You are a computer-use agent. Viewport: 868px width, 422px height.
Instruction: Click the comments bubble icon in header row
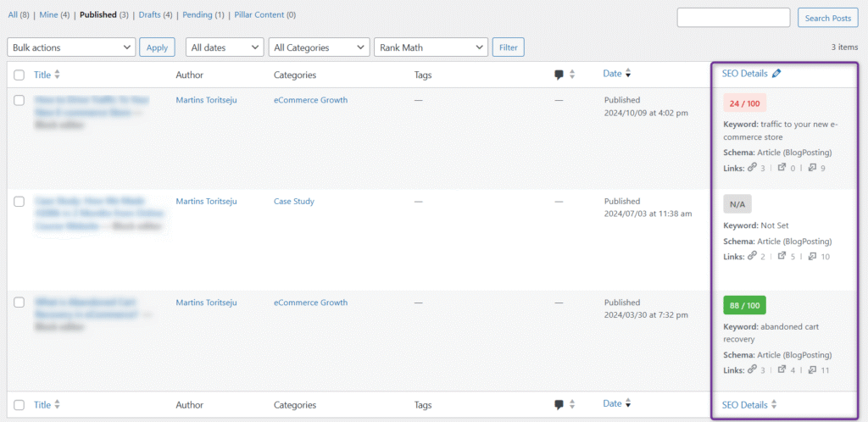559,75
